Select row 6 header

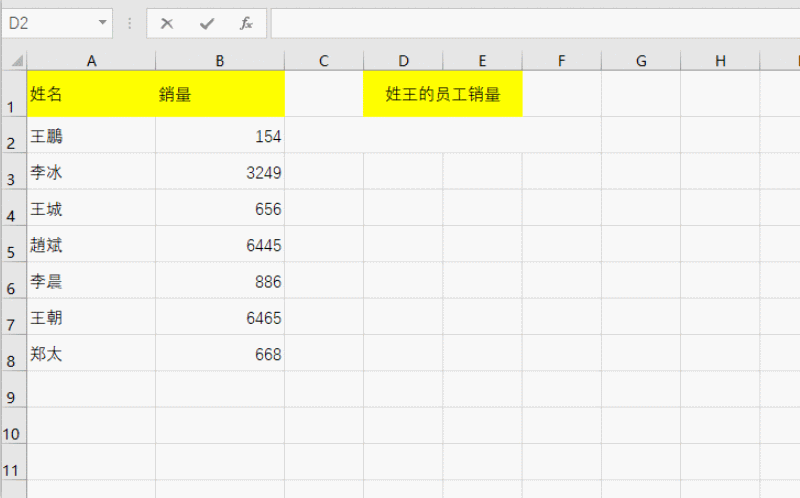[13, 281]
